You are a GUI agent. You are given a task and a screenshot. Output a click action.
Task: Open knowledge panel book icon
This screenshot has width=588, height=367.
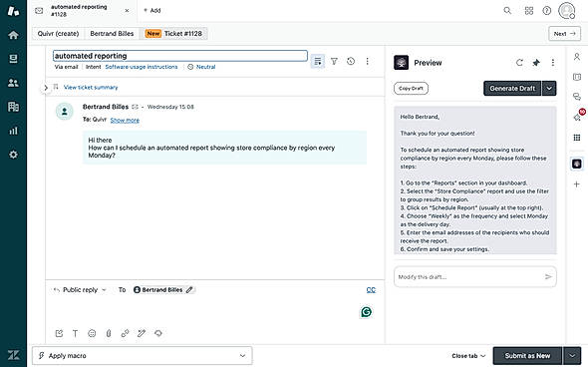click(577, 77)
